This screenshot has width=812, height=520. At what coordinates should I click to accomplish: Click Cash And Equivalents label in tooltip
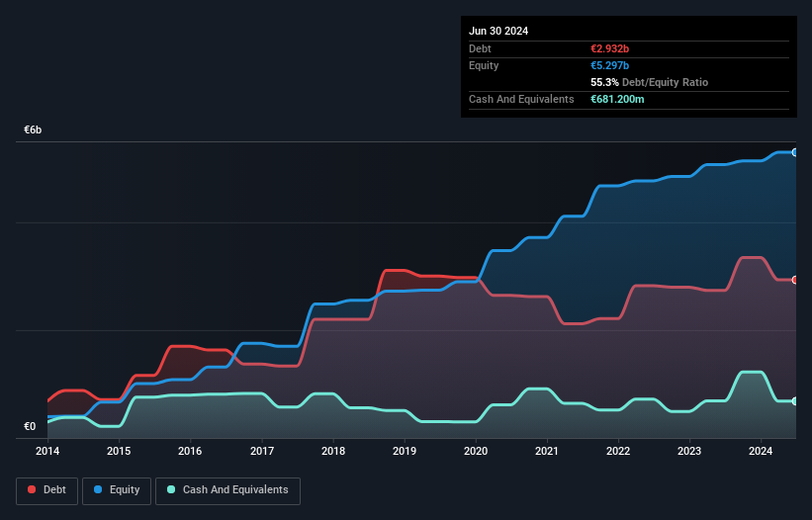(521, 99)
